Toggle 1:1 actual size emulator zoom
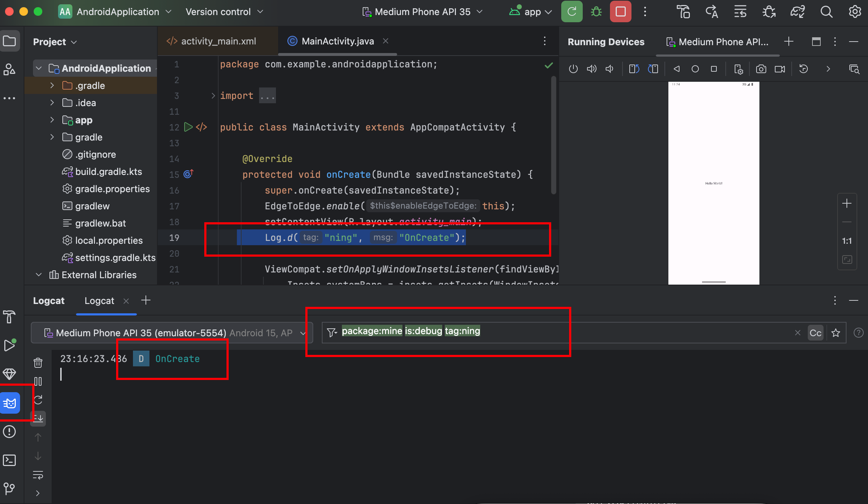The width and height of the screenshot is (868, 504). (847, 241)
